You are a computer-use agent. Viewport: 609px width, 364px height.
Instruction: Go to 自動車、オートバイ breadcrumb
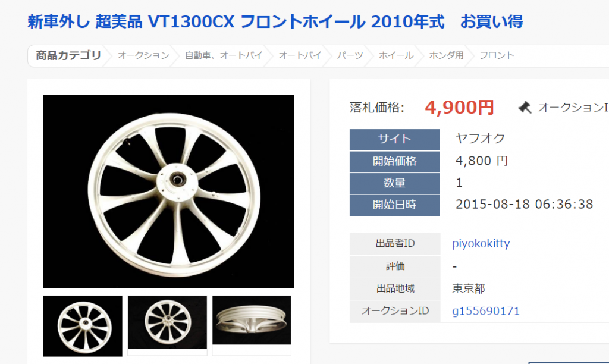click(x=224, y=55)
